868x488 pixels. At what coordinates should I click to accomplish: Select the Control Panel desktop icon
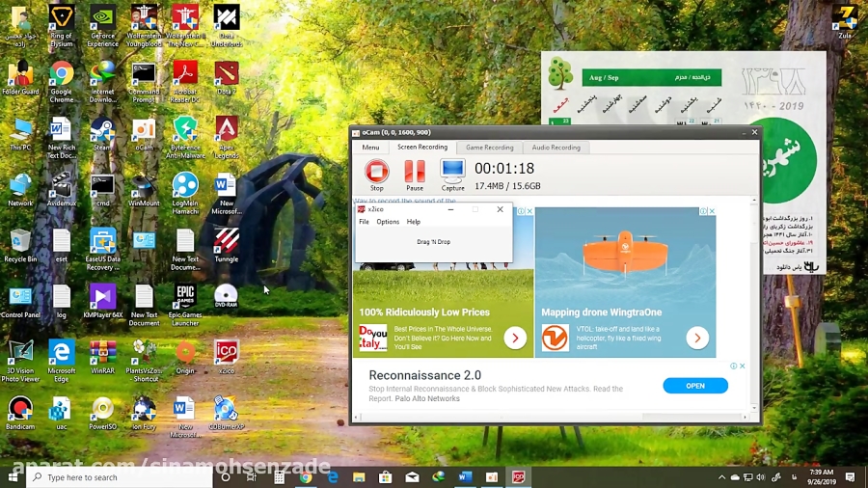(20, 302)
